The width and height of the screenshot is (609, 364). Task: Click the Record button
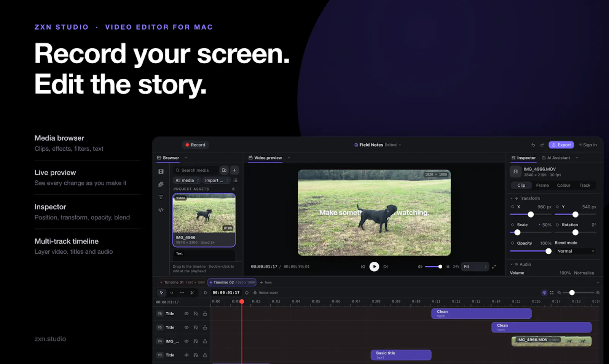click(x=195, y=145)
